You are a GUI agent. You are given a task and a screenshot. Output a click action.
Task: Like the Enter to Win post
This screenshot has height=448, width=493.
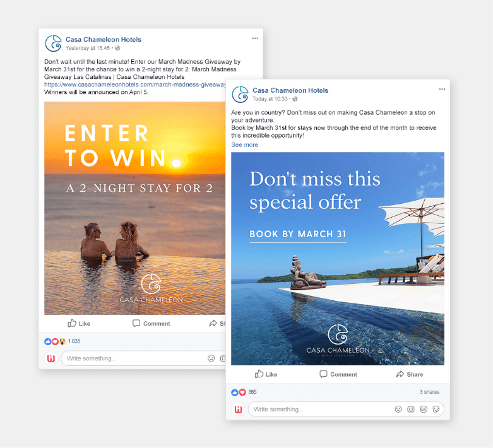click(x=79, y=324)
